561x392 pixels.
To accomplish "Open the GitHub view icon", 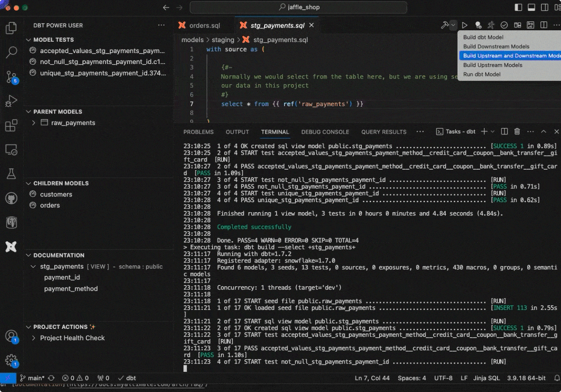I will [x=11, y=198].
